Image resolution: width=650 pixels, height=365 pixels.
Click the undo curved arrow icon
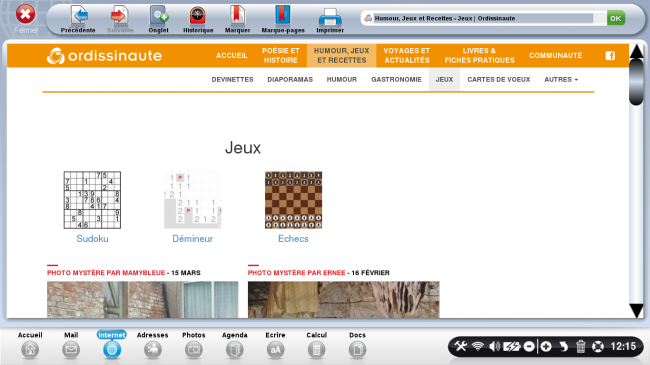coord(563,346)
